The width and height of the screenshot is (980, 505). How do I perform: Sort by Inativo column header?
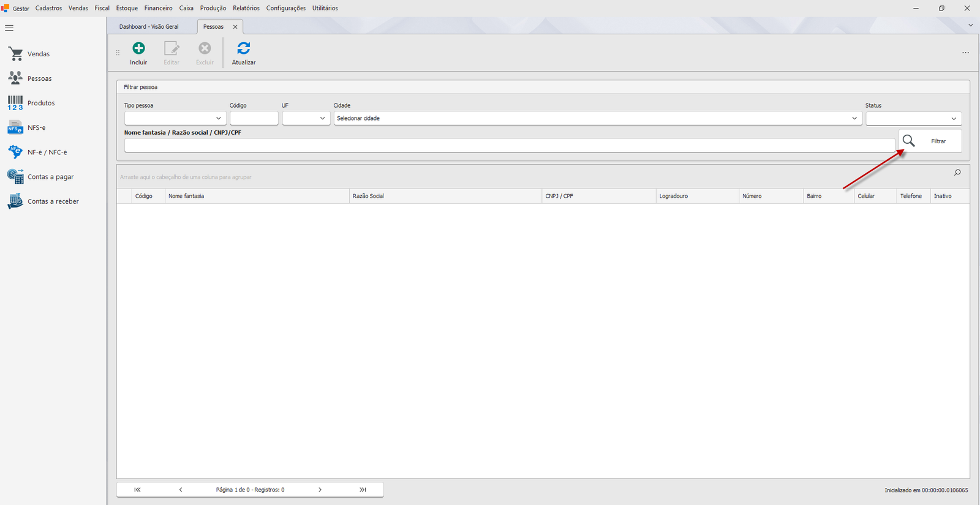point(949,196)
